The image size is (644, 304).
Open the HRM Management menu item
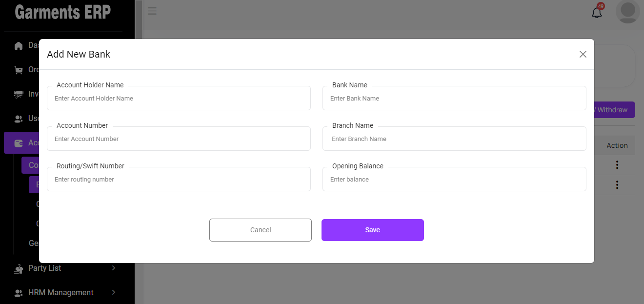coord(61,292)
